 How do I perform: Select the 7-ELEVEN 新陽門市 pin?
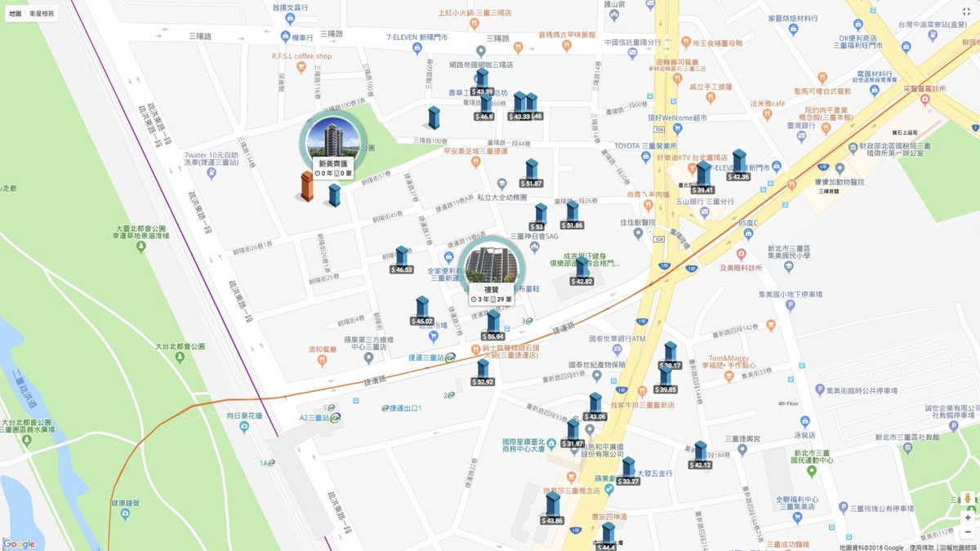418,48
